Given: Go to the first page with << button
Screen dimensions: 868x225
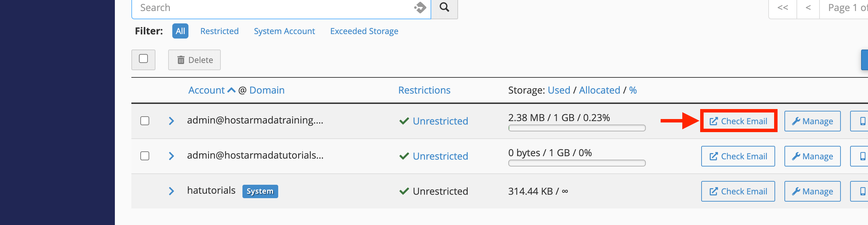Looking at the screenshot, I should click(x=783, y=8).
